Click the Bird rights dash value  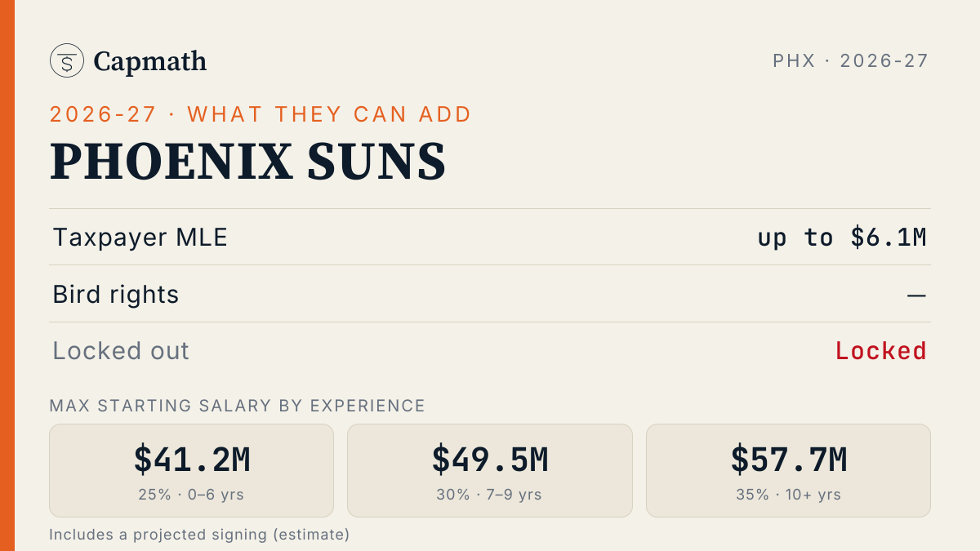(916, 295)
